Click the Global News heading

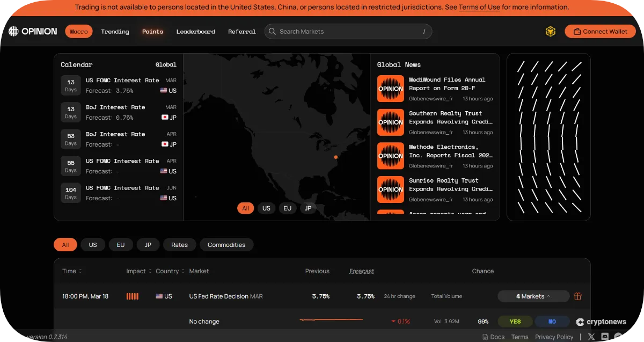pyautogui.click(x=399, y=64)
